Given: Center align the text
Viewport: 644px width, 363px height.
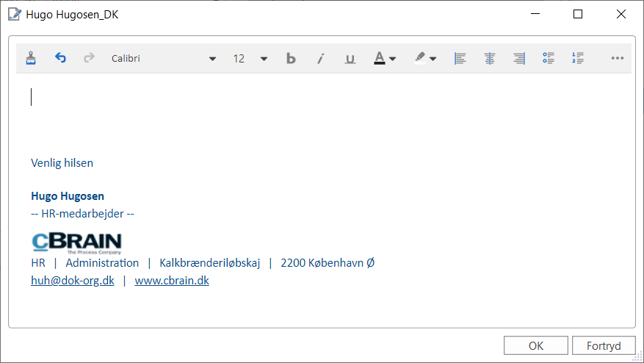Looking at the screenshot, I should click(490, 59).
